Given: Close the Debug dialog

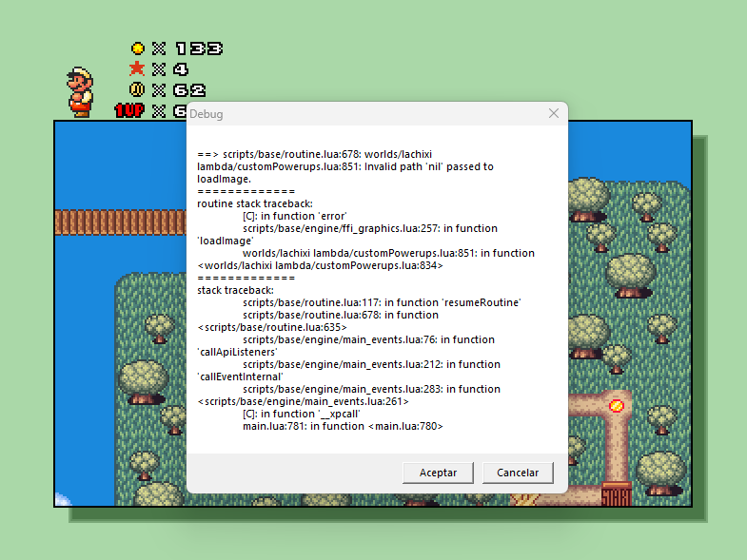Looking at the screenshot, I should [554, 113].
